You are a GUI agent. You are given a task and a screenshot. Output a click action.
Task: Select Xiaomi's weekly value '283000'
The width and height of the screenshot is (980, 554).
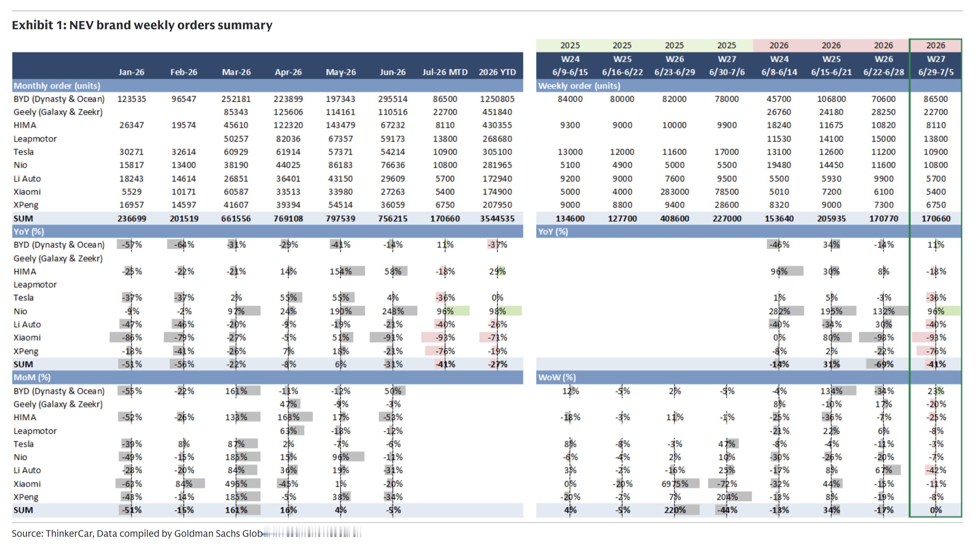pyautogui.click(x=675, y=192)
